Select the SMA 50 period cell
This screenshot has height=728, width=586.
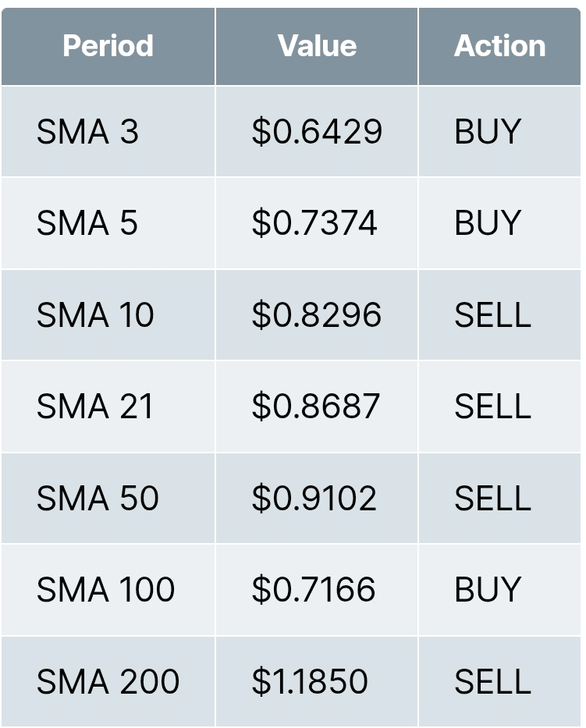(x=98, y=498)
